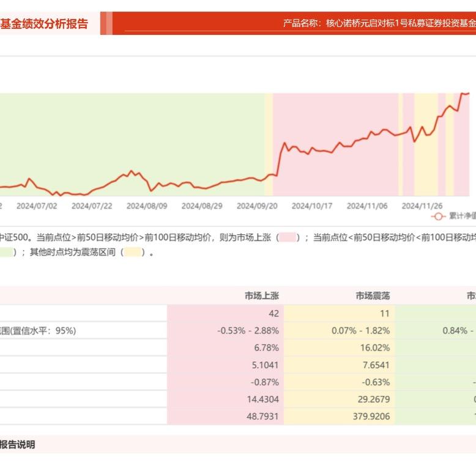The image size is (476, 476).
Task: Click the 2024/08/09 date axis label
Action: pyautogui.click(x=147, y=206)
